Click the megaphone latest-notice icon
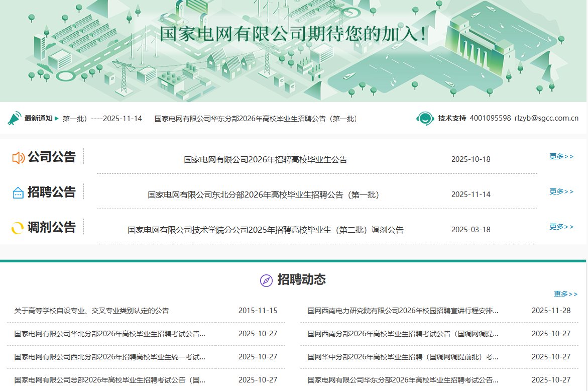588x391 pixels. coord(14,118)
